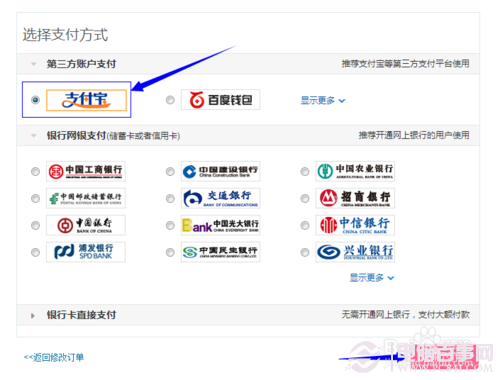Select the Postal Savings Bank radio button
500x380 pixels.
click(35, 199)
